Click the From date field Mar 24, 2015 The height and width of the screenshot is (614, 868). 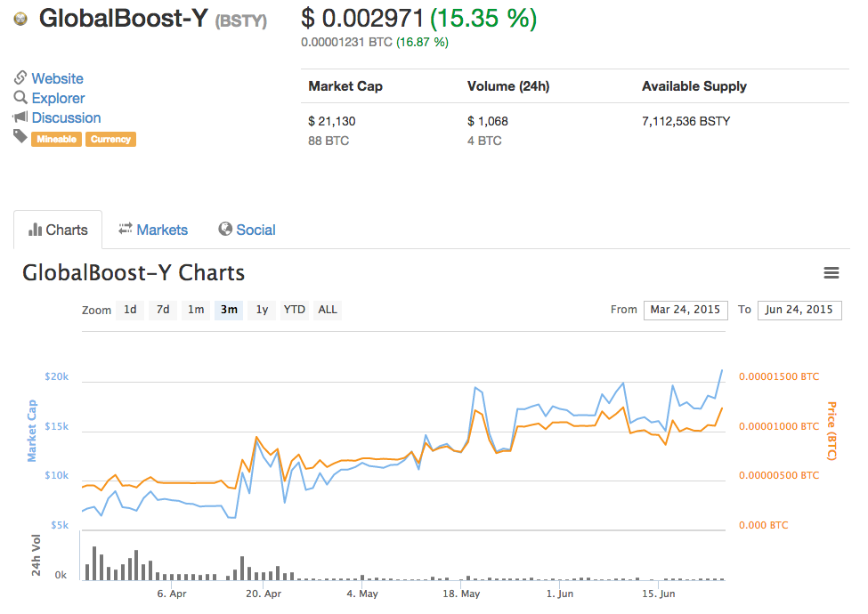pos(685,310)
